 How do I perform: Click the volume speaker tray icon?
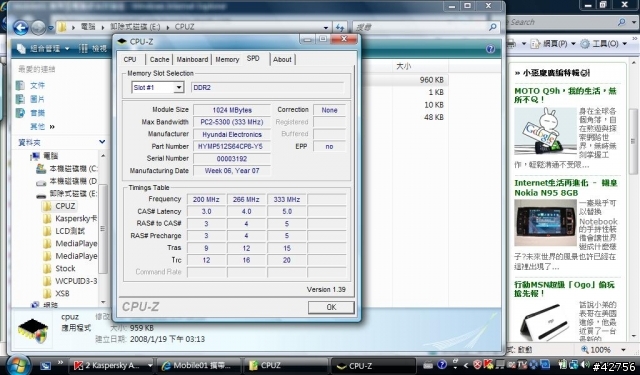pyautogui.click(x=585, y=364)
